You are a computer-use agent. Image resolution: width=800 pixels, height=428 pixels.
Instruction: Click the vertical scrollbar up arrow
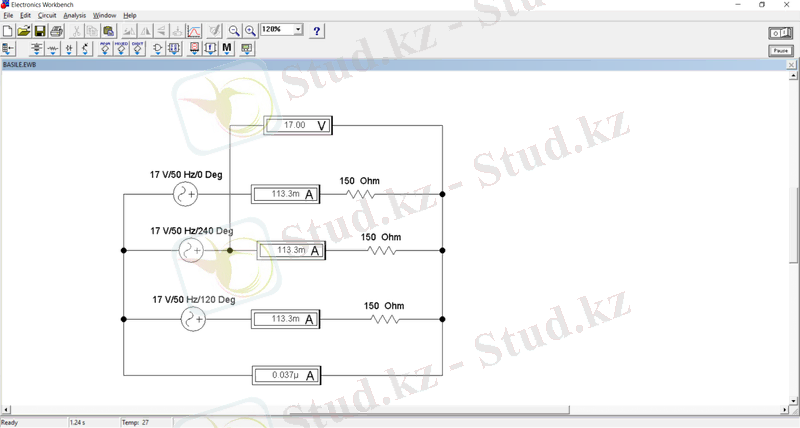point(793,75)
